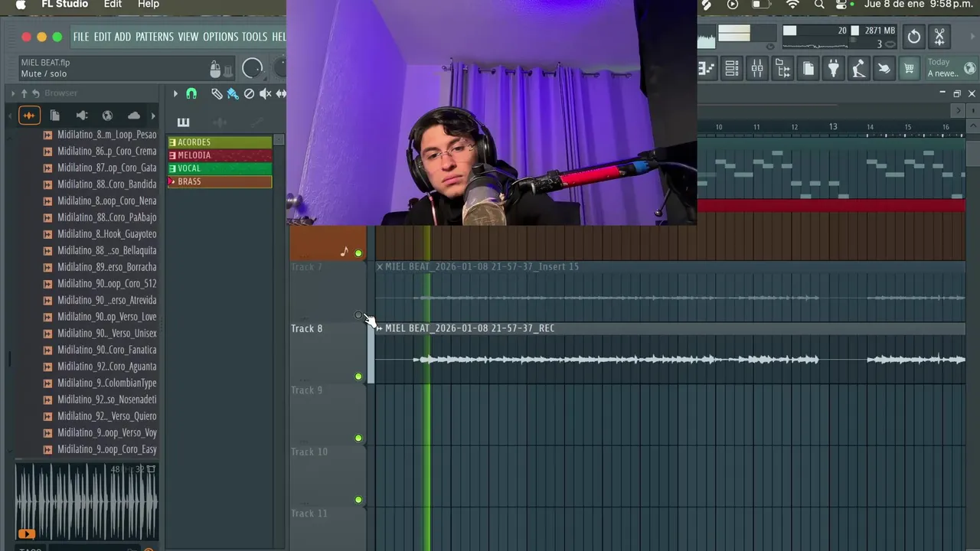Image resolution: width=980 pixels, height=551 pixels.
Task: Open the Browser options arrow menu
Action: [x=13, y=93]
